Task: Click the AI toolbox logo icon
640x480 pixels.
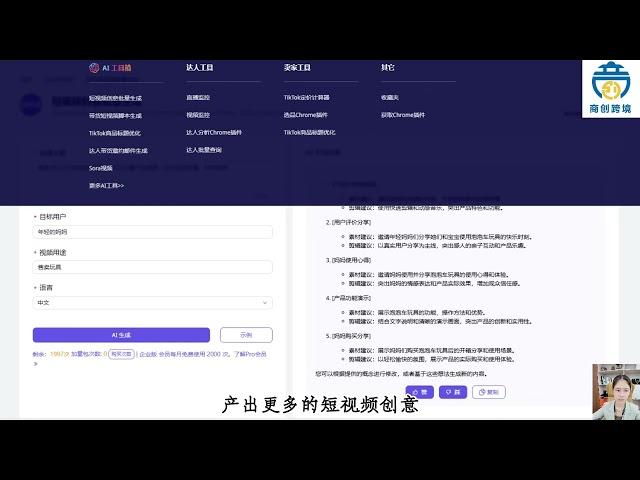Action: 94,68
